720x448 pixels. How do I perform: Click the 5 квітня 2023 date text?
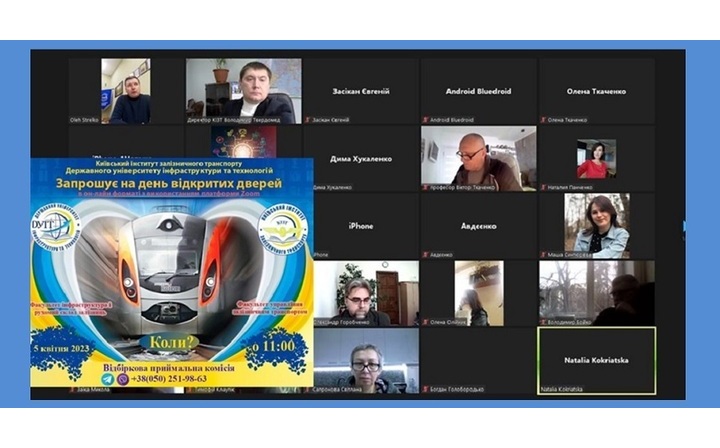coord(61,348)
